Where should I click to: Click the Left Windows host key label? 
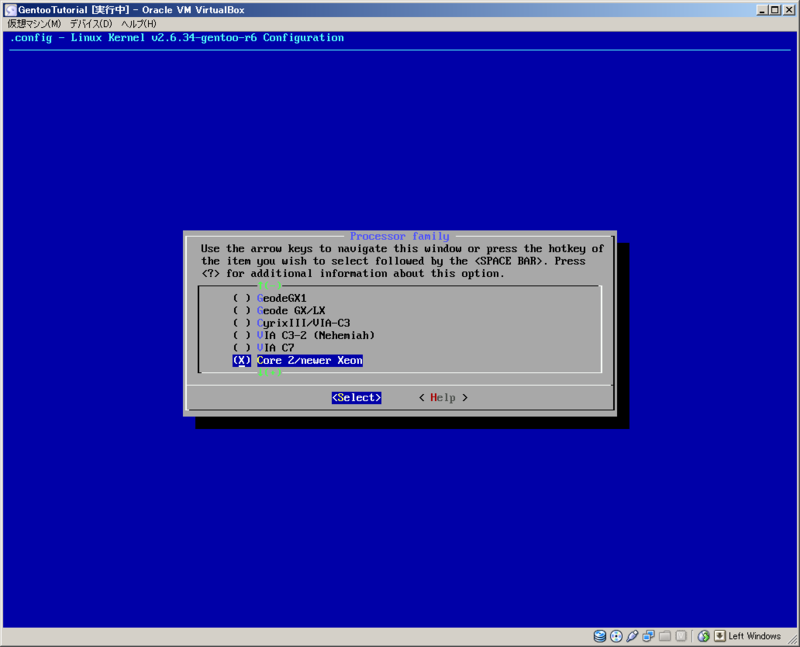[x=754, y=636]
